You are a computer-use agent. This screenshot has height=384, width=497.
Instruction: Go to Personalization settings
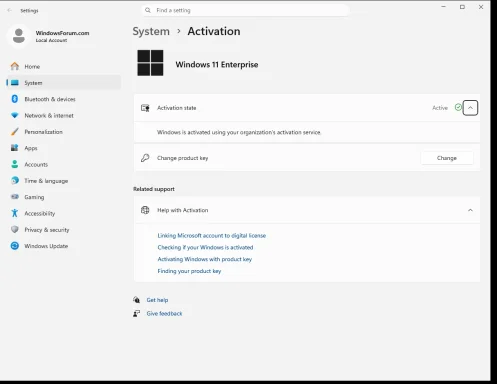(x=63, y=132)
